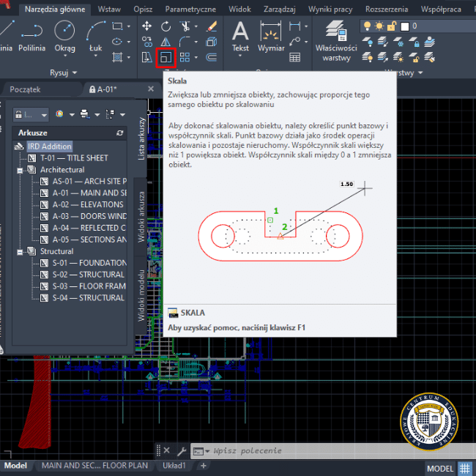Image resolution: width=476 pixels, height=476 pixels.
Task: Toggle layer 0 lock padlock icon
Action: pos(392,26)
